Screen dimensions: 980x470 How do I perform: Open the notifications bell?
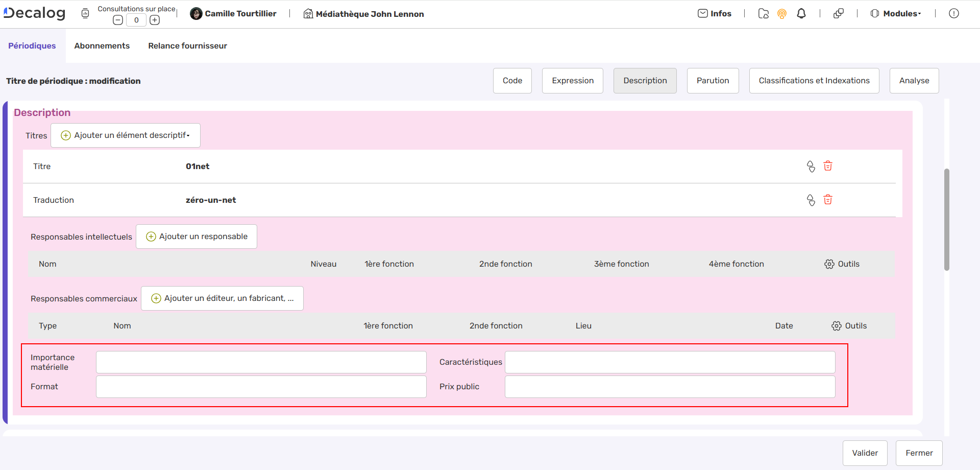[x=801, y=13]
